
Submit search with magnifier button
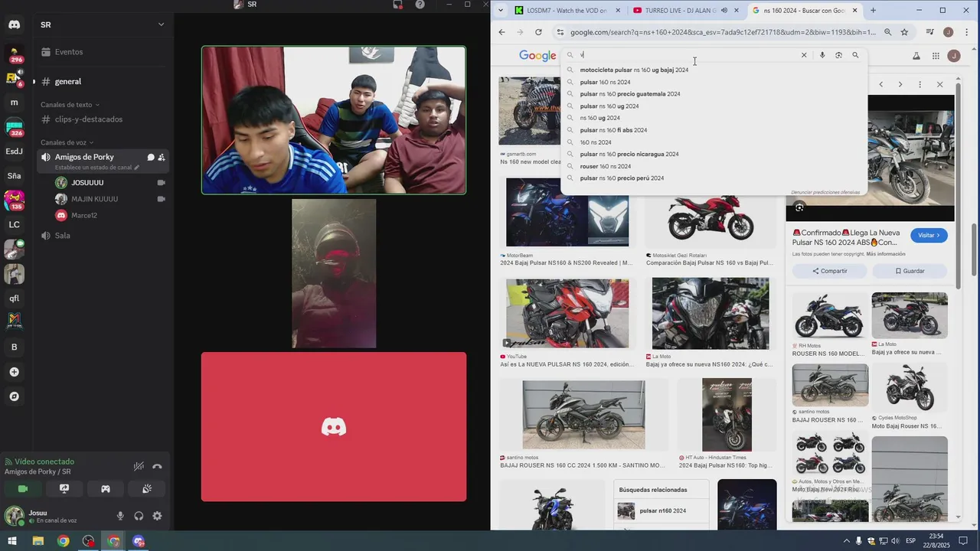coord(855,55)
